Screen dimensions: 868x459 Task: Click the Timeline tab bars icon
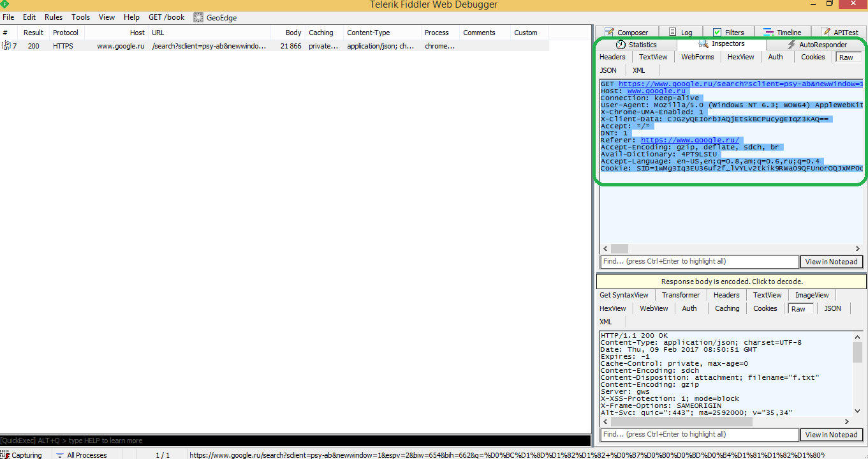pos(768,32)
